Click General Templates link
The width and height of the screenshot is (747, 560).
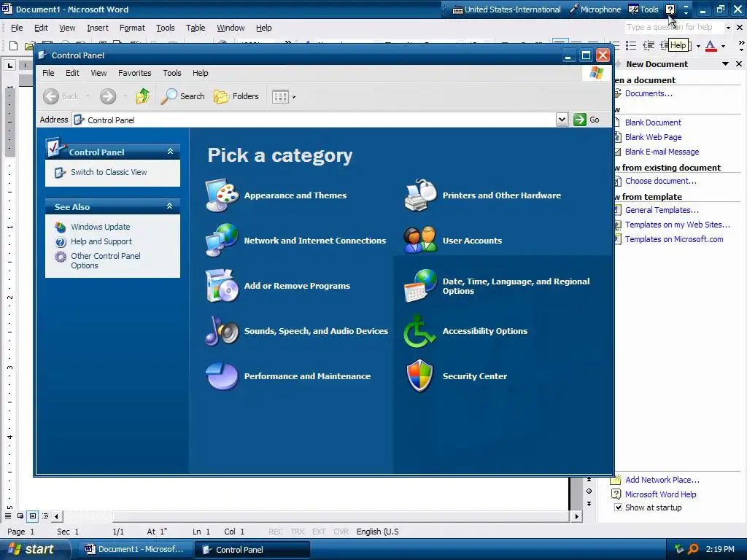(662, 210)
